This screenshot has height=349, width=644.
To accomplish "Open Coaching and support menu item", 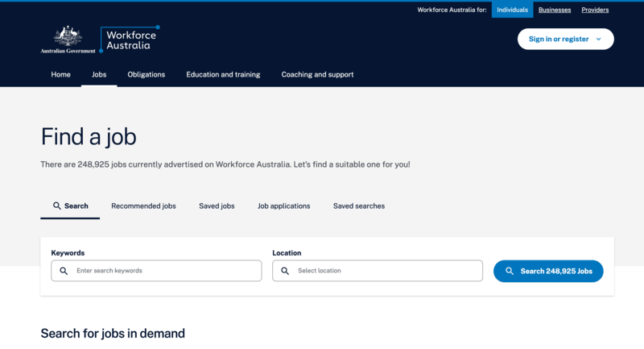I will tap(317, 74).
